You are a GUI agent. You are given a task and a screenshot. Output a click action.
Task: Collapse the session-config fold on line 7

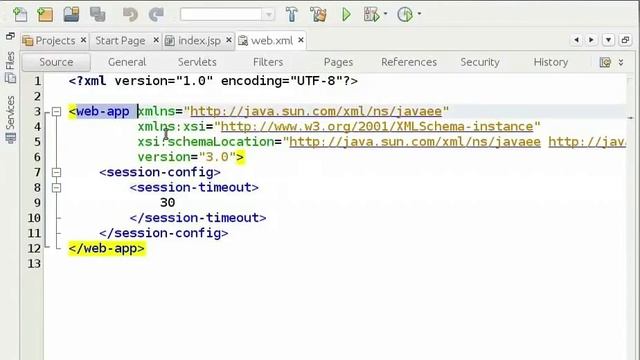(56, 172)
